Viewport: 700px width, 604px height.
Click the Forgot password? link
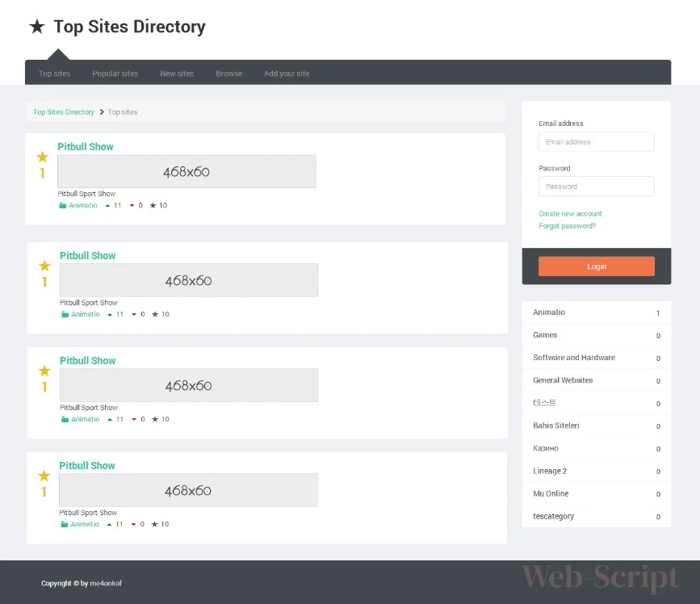coord(567,226)
